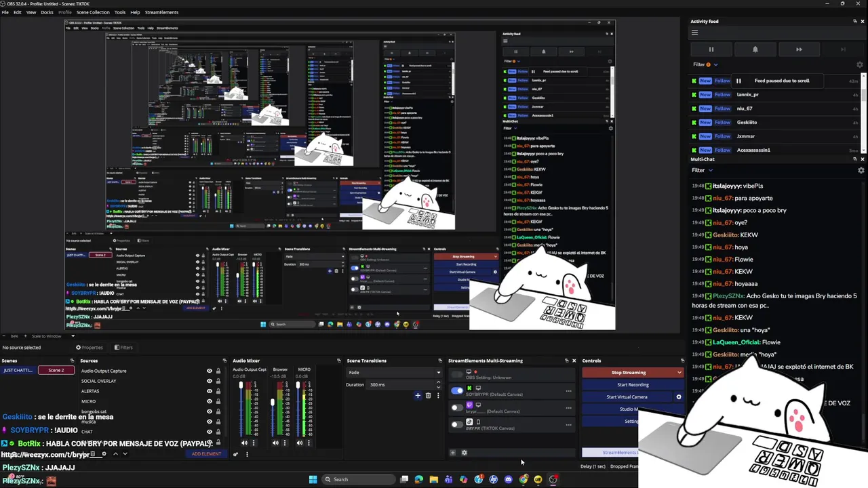Click Stop Streaming button

pyautogui.click(x=629, y=373)
